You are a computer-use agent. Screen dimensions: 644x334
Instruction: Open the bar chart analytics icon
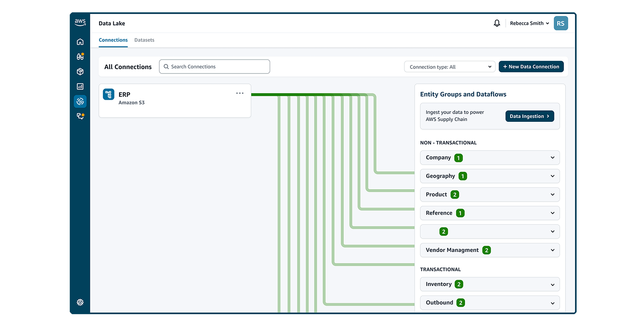(x=80, y=86)
